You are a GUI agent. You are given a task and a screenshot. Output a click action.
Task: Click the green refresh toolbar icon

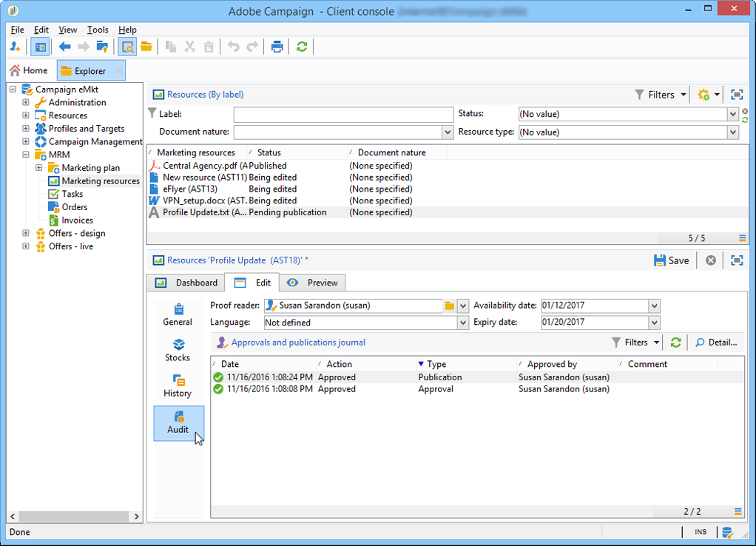point(302,47)
